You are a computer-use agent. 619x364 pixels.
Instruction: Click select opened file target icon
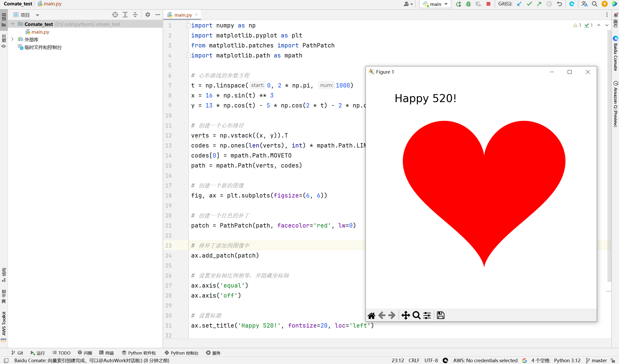pos(115,15)
